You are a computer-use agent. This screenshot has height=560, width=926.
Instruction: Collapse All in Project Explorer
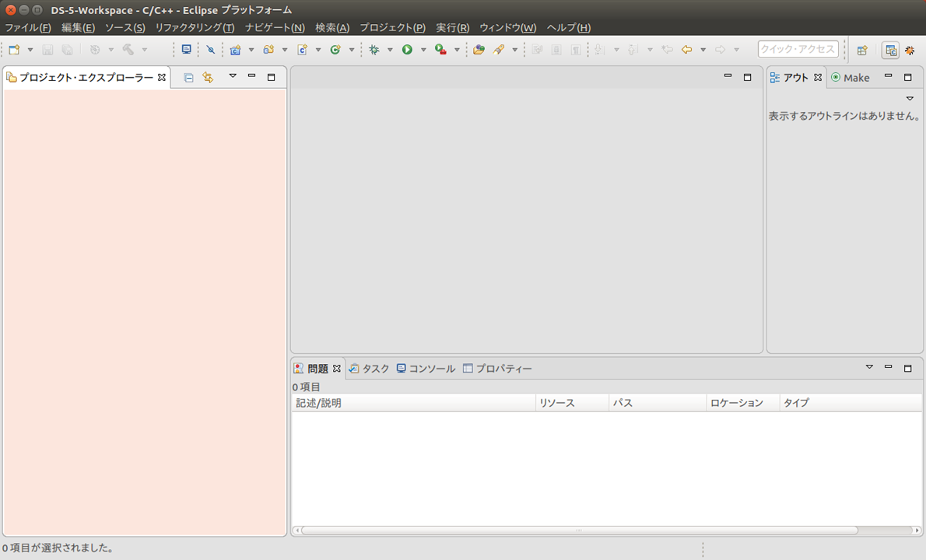pyautogui.click(x=188, y=77)
